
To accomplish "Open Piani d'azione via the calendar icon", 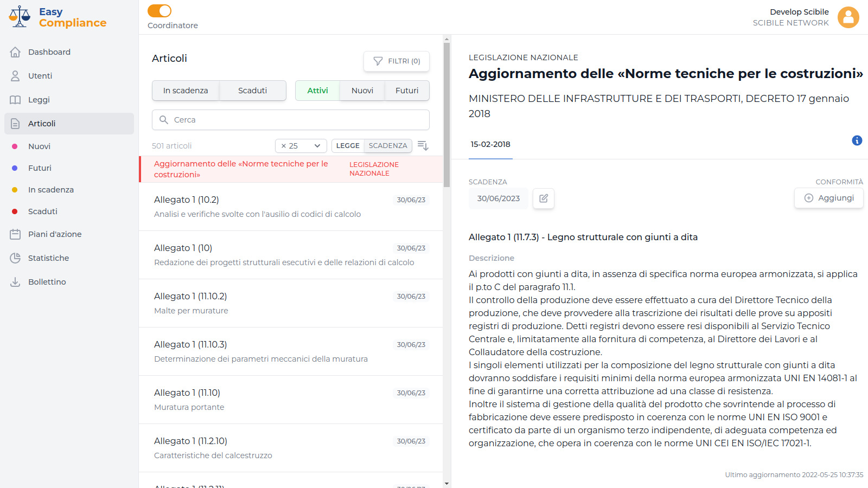I will point(16,234).
